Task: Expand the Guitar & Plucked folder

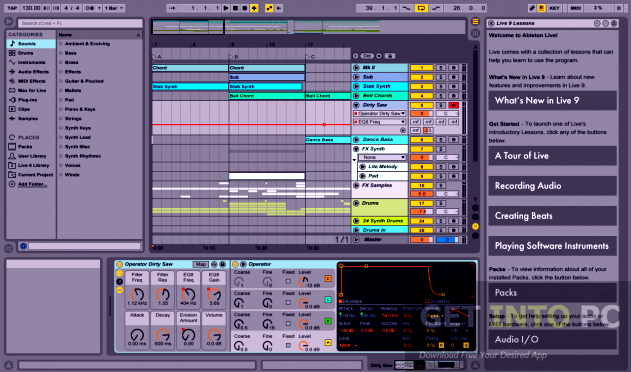Action: point(61,81)
